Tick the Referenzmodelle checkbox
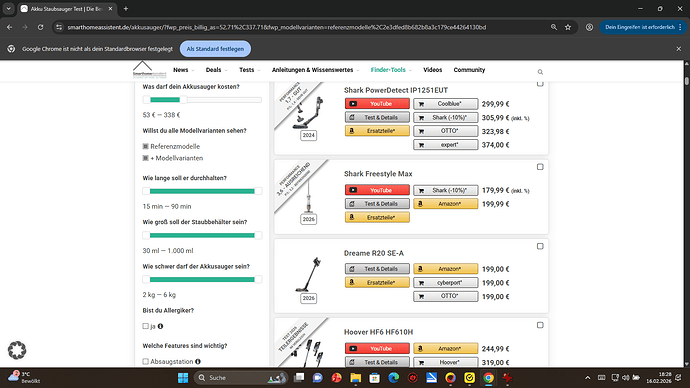This screenshot has width=690, height=388. 146,146
